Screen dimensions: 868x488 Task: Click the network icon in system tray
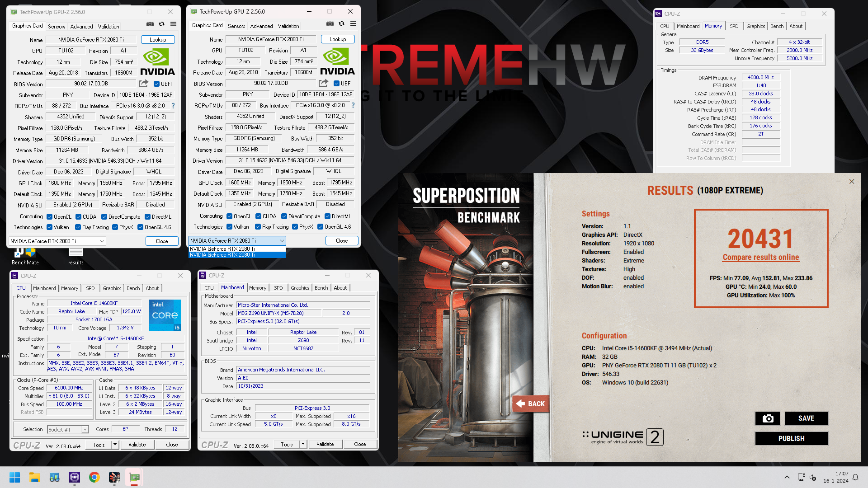coord(801,477)
